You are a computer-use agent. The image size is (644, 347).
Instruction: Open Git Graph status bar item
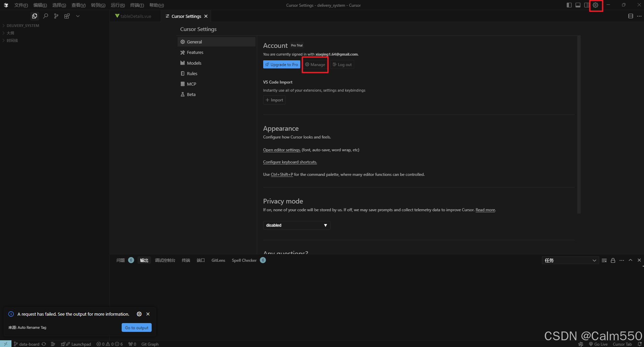tap(150, 344)
